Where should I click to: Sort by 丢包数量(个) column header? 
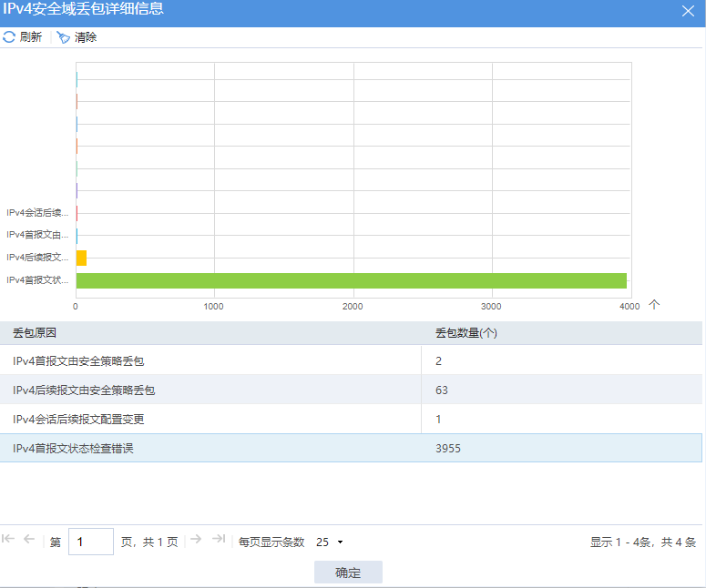562,333
